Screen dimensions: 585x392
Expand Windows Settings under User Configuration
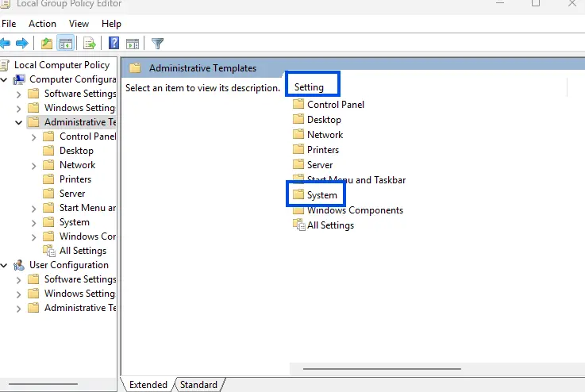[19, 294]
